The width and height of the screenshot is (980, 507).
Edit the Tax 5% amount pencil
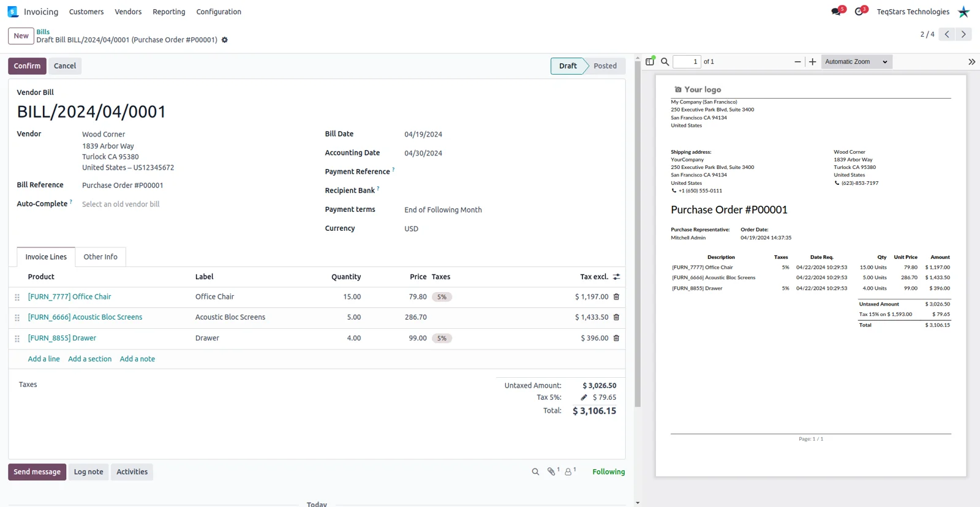(584, 397)
